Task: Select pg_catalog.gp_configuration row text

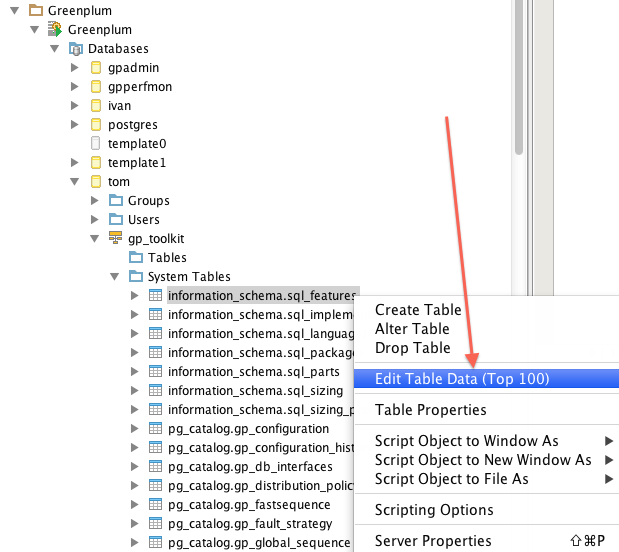Action: tap(248, 429)
